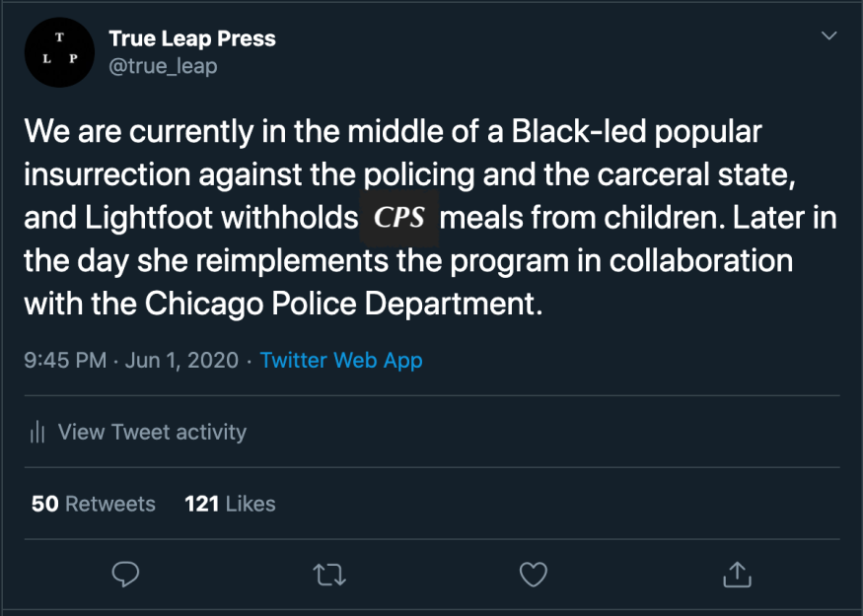Open View Tweet activity text
863x616 pixels.
point(152,432)
